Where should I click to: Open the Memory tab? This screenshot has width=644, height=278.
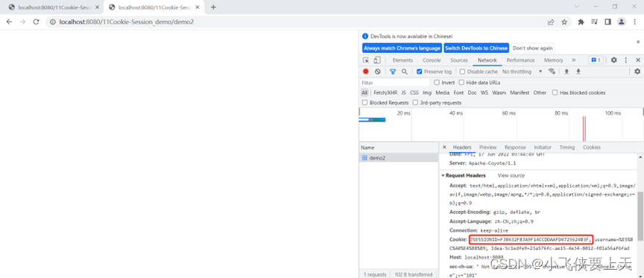tap(554, 60)
